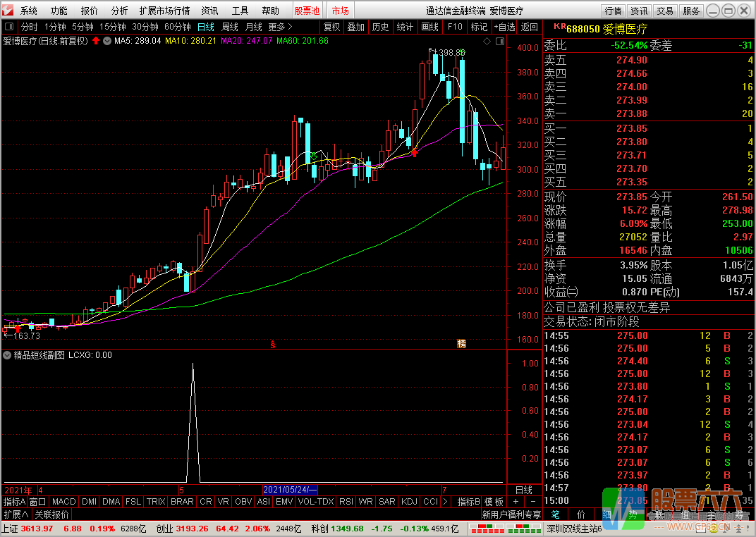
Task: Open F10 company information
Action: (x=455, y=27)
